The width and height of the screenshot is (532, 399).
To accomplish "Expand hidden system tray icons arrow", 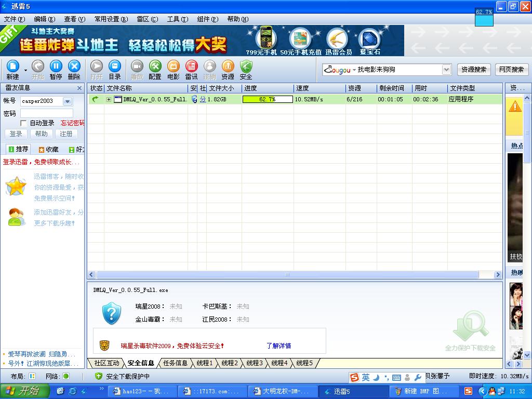I will click(x=483, y=391).
